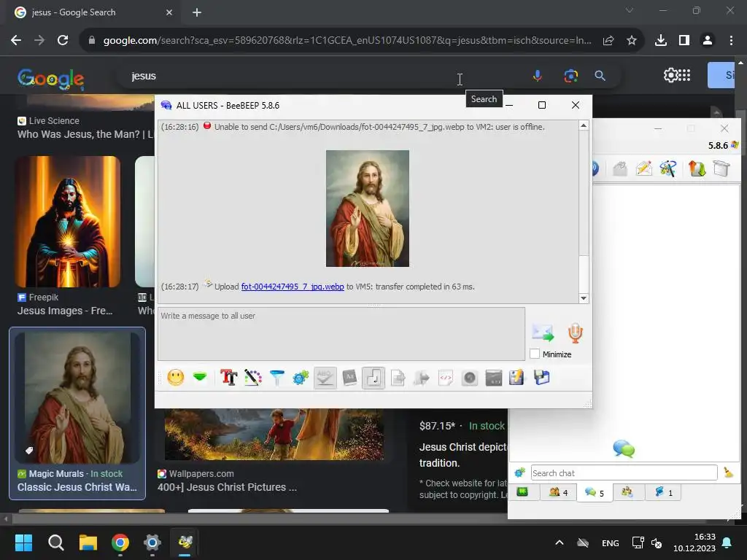Viewport: 747px width, 560px height.
Task: Click the chat bubbles icon in main window
Action: point(624,448)
